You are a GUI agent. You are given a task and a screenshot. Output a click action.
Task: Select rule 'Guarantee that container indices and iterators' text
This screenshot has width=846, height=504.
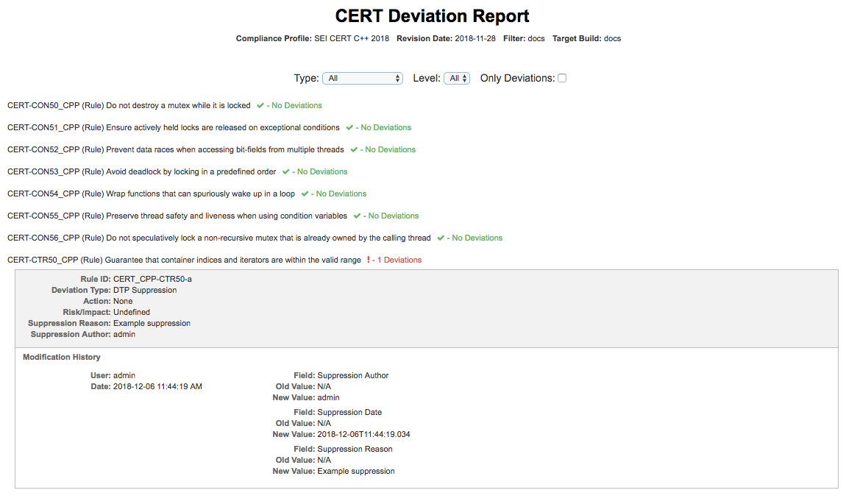tap(232, 260)
